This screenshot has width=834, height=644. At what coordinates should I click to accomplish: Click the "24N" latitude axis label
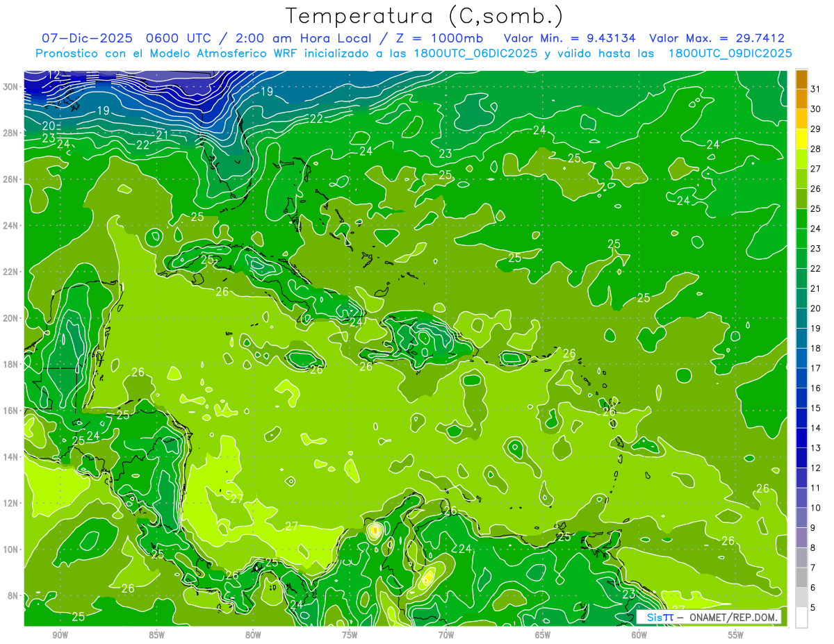11,226
